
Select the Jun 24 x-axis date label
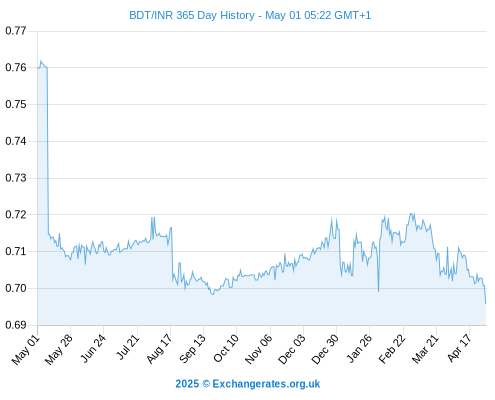[93, 349]
